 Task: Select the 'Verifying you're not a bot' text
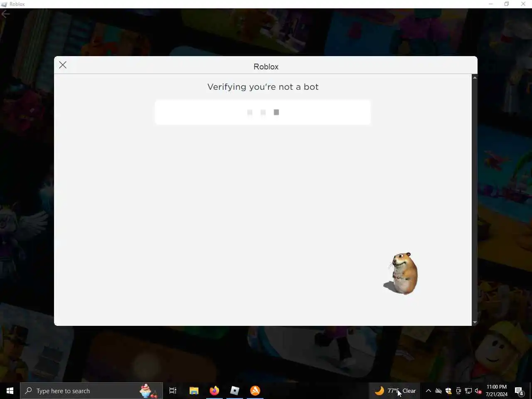pos(263,87)
